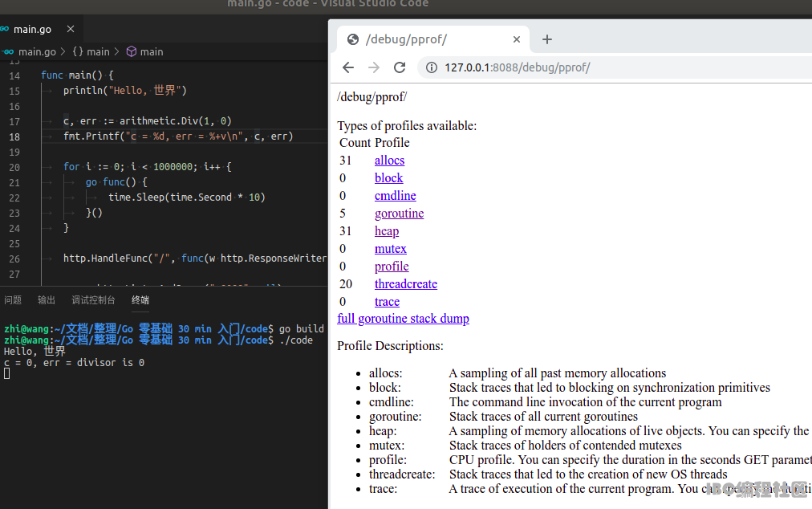Screen dimensions: 812x509
Task: Switch to the 输出 (Output) panel tab
Action: (46, 300)
